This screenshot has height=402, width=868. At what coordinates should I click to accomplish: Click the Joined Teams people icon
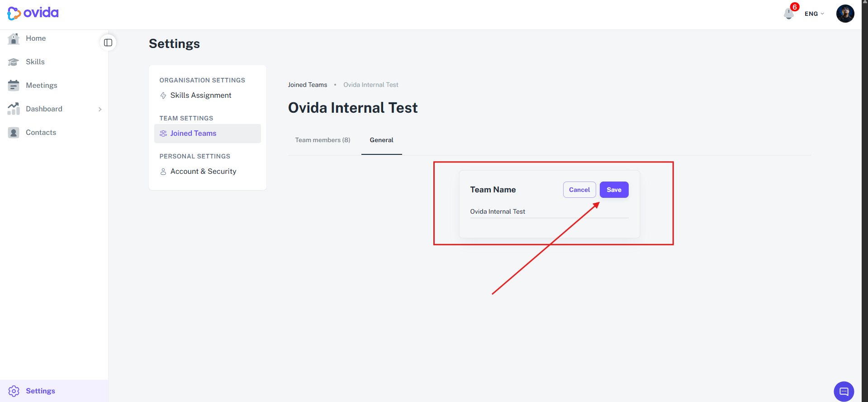(x=163, y=134)
